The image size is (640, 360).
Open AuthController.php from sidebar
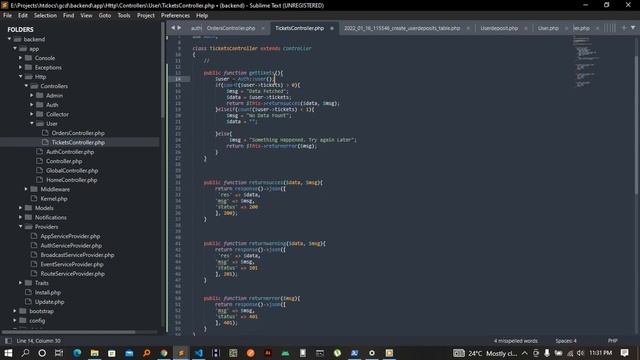tap(70, 152)
